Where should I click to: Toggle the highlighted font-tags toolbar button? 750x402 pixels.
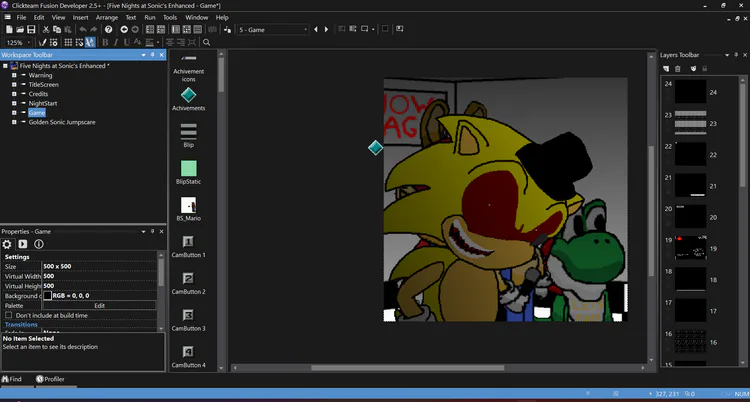point(90,43)
